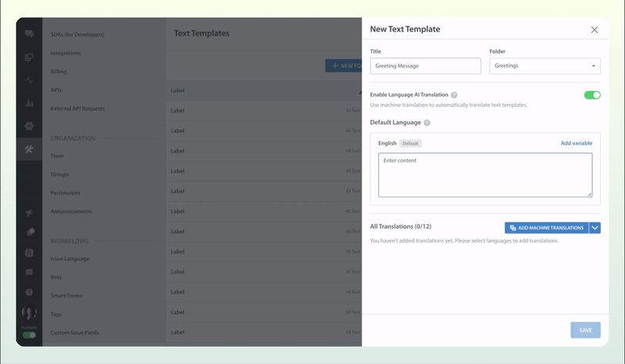Expand the arrow beside Add Machine Translations
Image resolution: width=625 pixels, height=364 pixels.
[x=595, y=228]
